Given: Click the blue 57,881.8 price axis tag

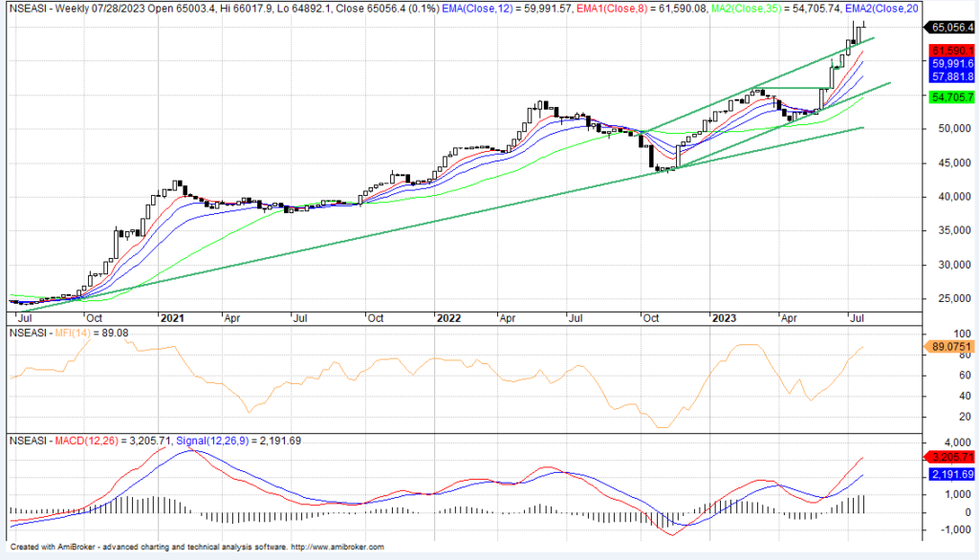Looking at the screenshot, I should click(952, 75).
